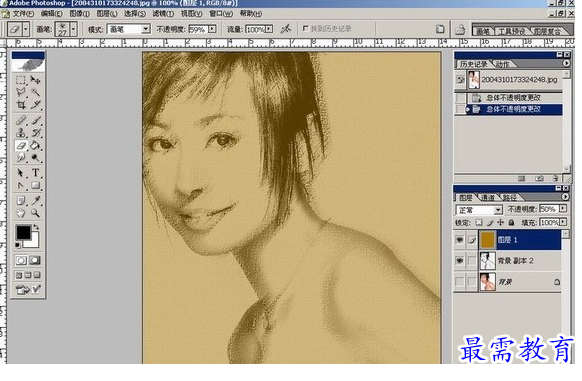Screen dimensions: 582x381
Task: Select the Crop tool
Action: (21, 104)
